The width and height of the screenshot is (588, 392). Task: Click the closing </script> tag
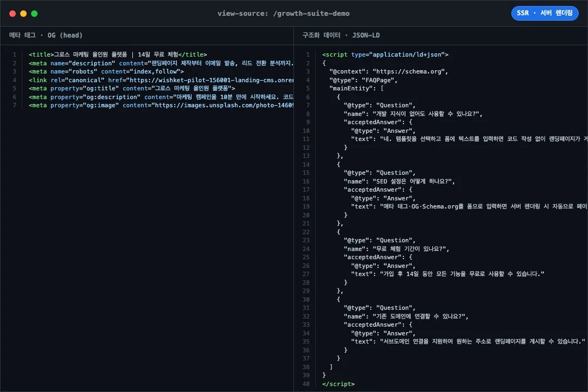338,384
